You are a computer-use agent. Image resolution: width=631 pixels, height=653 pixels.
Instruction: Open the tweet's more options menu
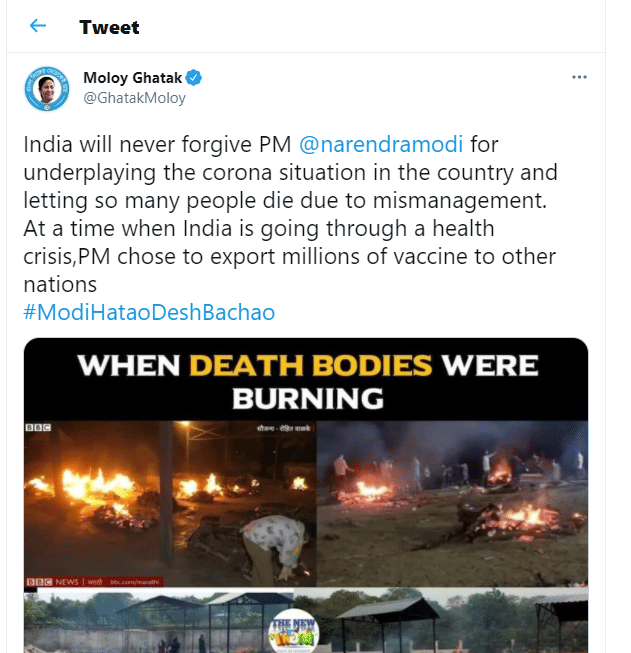(x=579, y=77)
